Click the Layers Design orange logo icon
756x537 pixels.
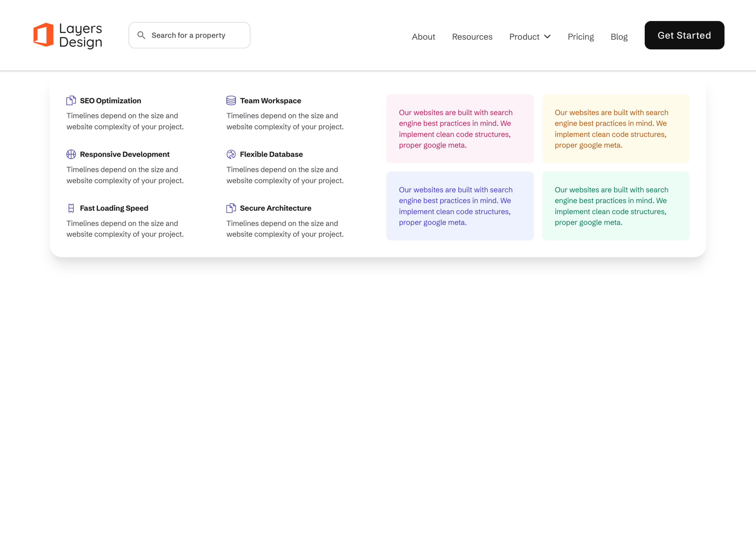click(x=43, y=35)
